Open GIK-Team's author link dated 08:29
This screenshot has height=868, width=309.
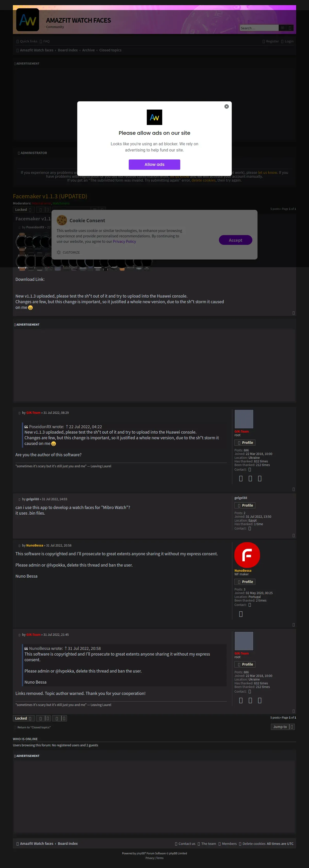click(x=33, y=413)
